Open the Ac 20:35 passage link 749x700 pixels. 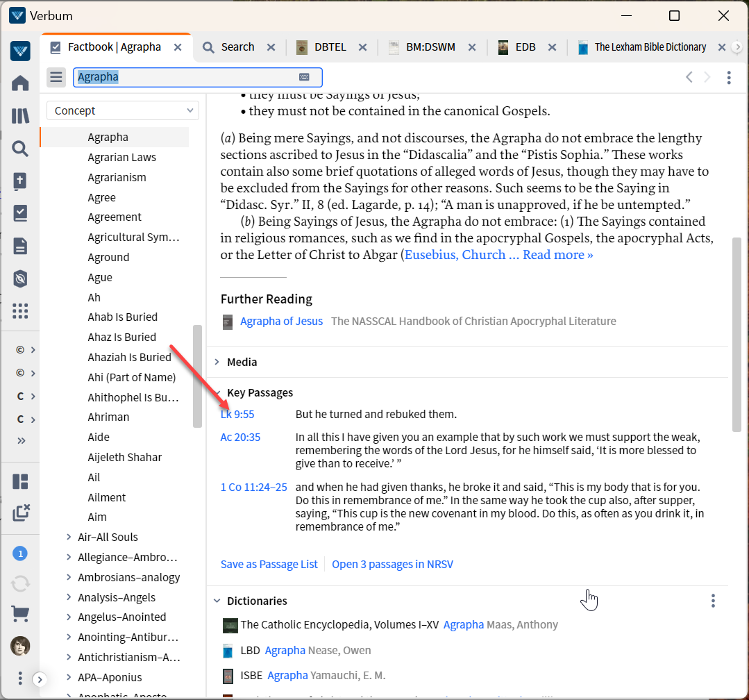[x=240, y=437]
